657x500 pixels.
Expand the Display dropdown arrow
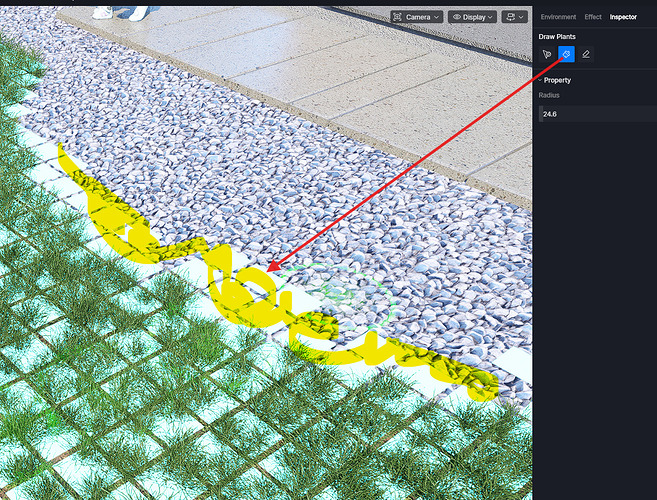(x=492, y=17)
